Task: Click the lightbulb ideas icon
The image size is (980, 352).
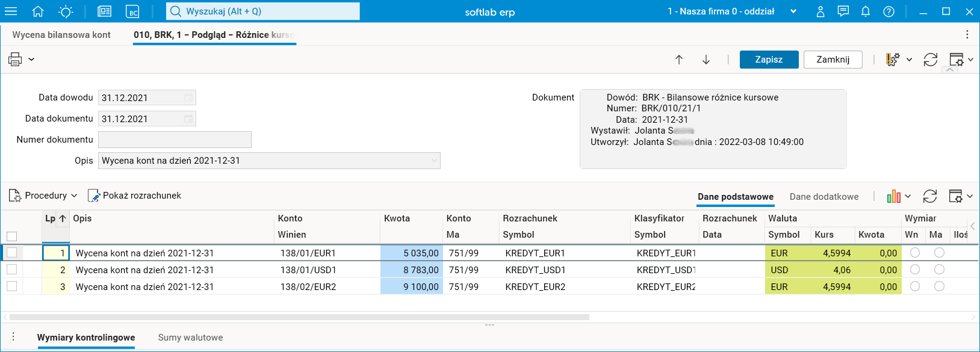Action: pos(66,11)
